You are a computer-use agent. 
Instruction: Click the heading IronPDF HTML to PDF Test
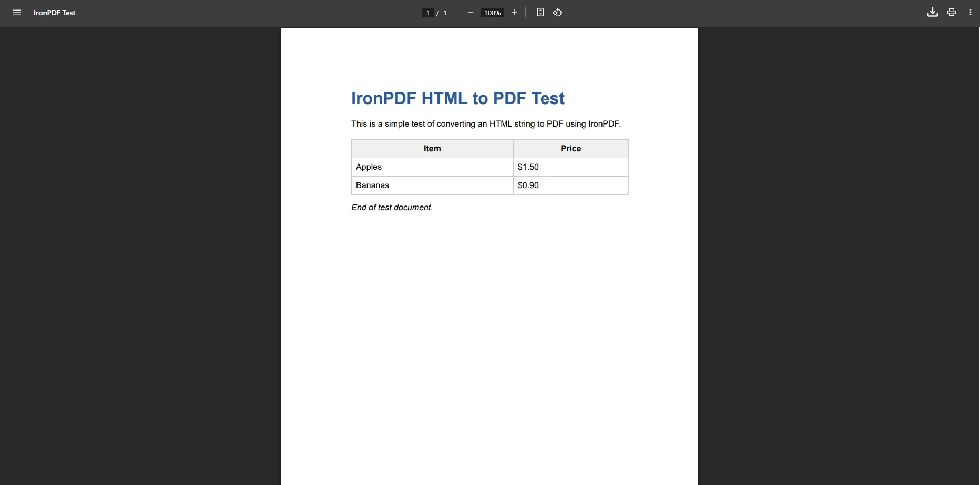click(458, 98)
